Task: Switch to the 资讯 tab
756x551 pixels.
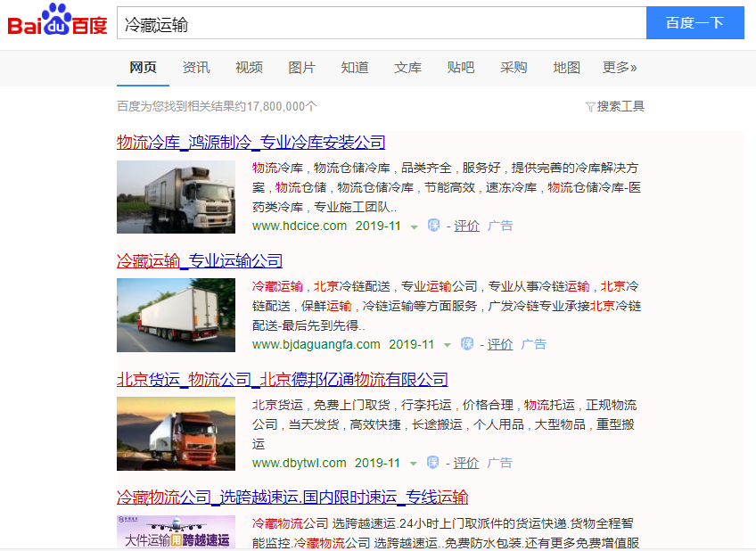Action: 196,68
